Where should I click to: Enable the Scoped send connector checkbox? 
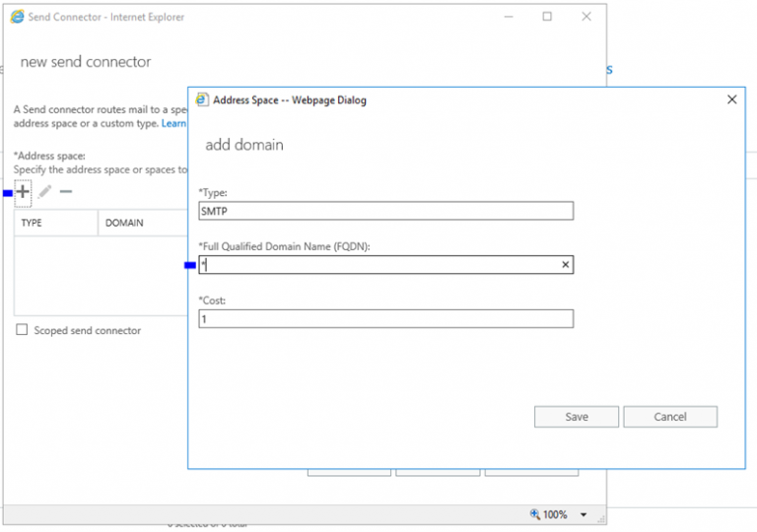coord(22,330)
